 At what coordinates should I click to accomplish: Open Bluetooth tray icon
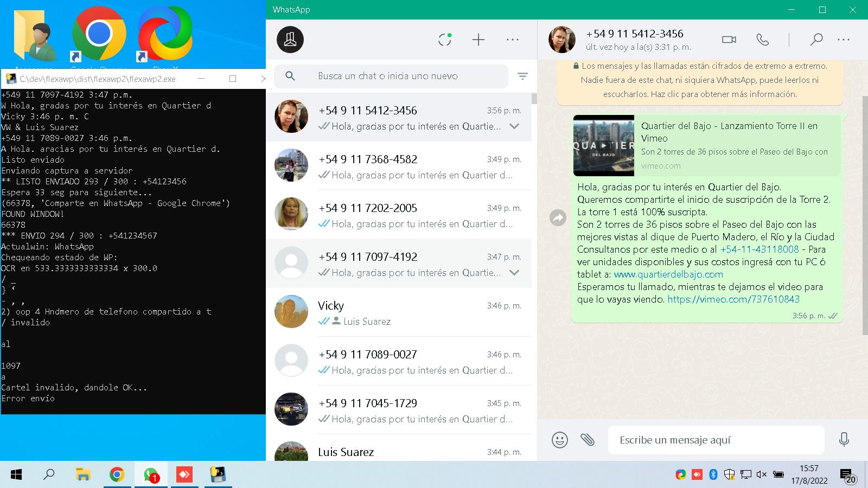713,475
